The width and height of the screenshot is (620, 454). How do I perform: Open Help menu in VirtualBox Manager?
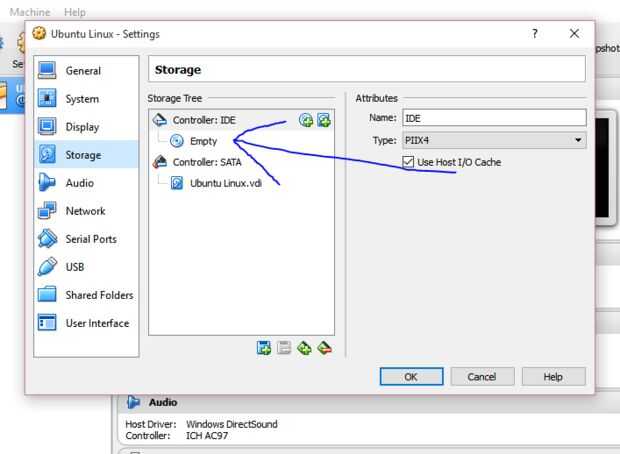(x=75, y=12)
